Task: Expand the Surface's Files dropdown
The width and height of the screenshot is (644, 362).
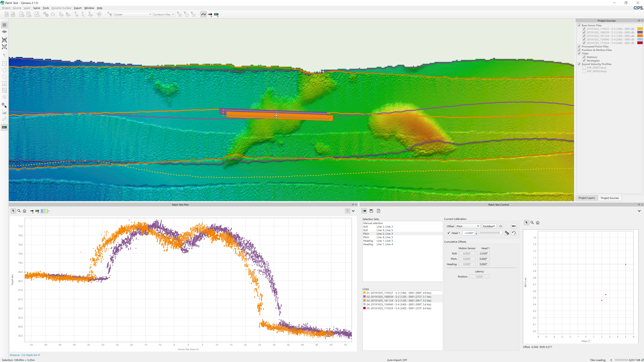Action: tap(164, 14)
